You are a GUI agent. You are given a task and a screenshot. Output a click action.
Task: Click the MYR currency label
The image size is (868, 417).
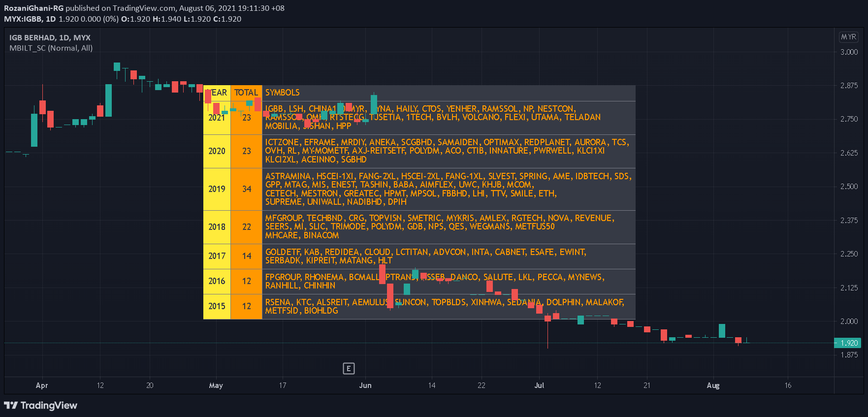[849, 37]
